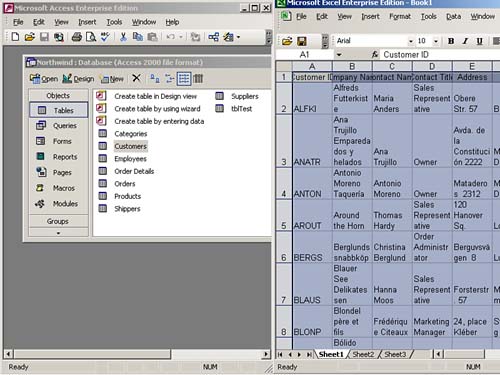Open the Undo history dropdown arrow in Access
The width and height of the screenshot is (500, 375).
(x=180, y=37)
